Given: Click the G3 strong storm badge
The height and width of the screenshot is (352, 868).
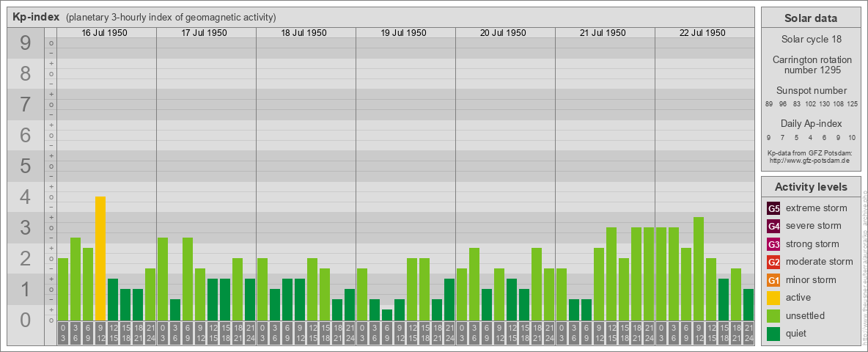Looking at the screenshot, I should point(773,244).
